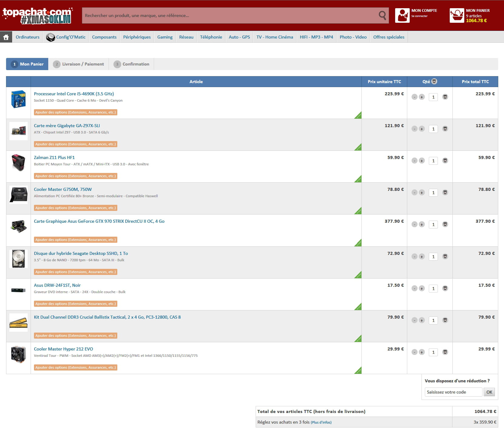Open Mon Compte account icon
This screenshot has width=504, height=433.
[x=402, y=15]
